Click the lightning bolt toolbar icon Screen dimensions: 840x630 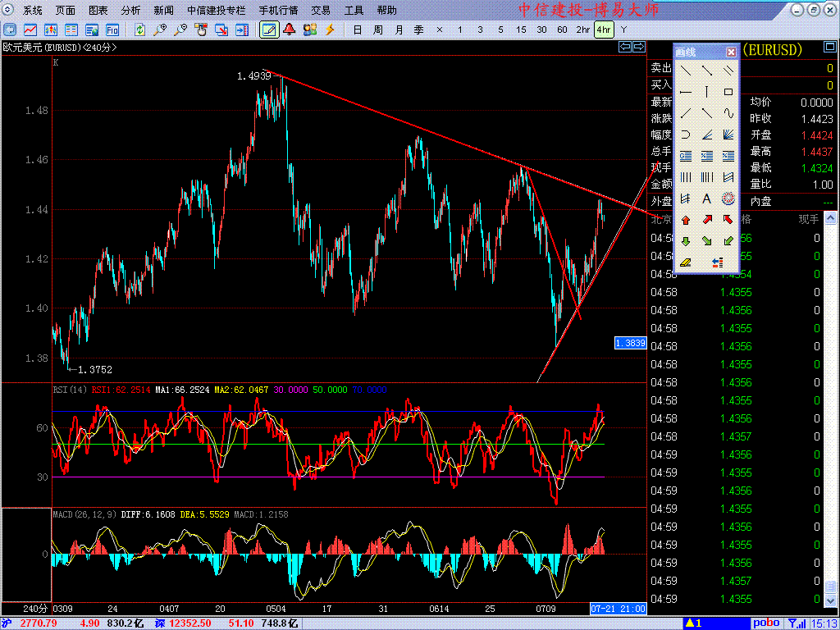[330, 30]
